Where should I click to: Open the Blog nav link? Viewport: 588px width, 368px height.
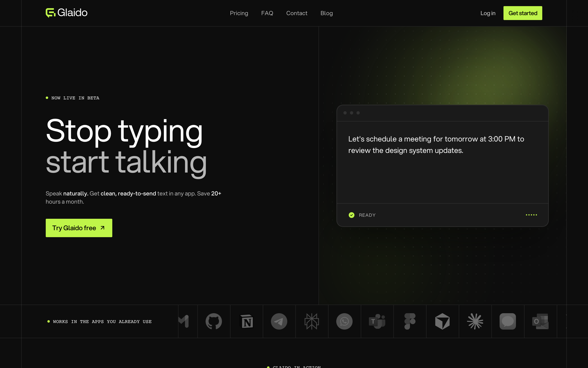point(326,13)
